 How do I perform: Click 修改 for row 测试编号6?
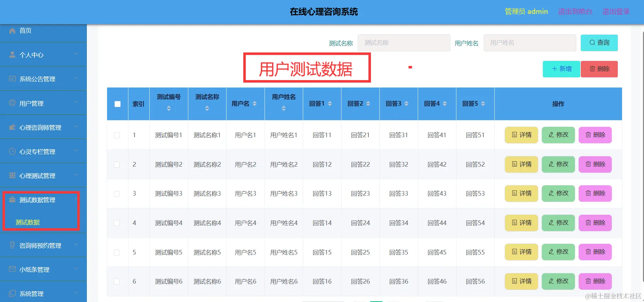point(558,281)
